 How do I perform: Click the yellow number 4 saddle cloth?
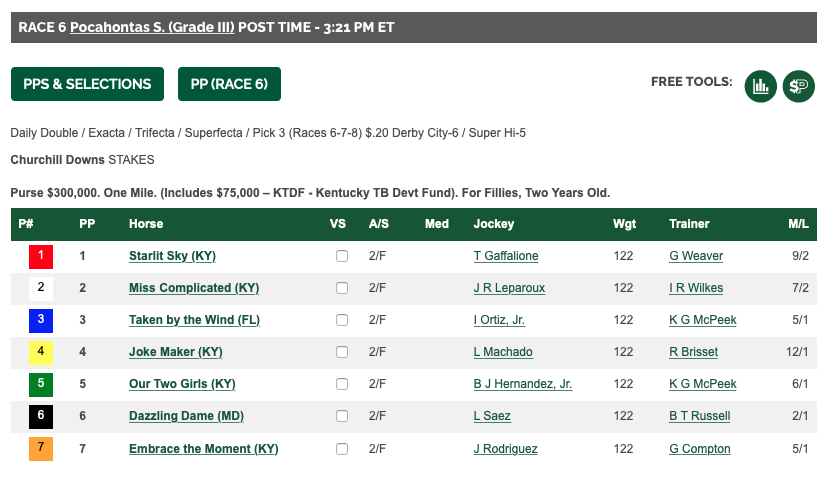41,352
